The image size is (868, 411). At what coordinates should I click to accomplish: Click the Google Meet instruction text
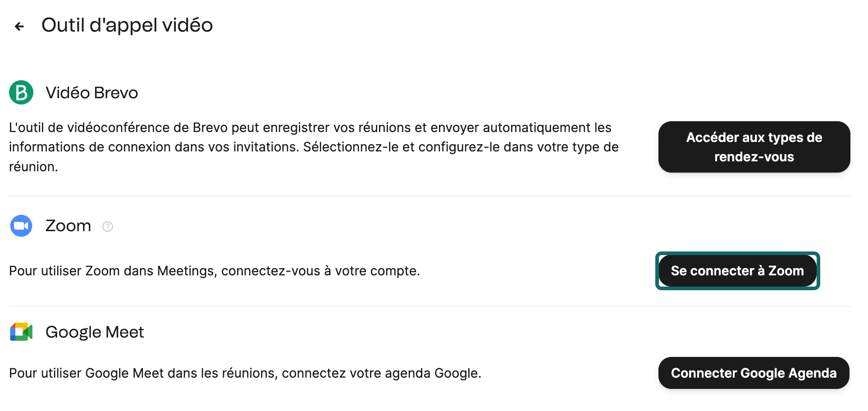[x=246, y=373]
